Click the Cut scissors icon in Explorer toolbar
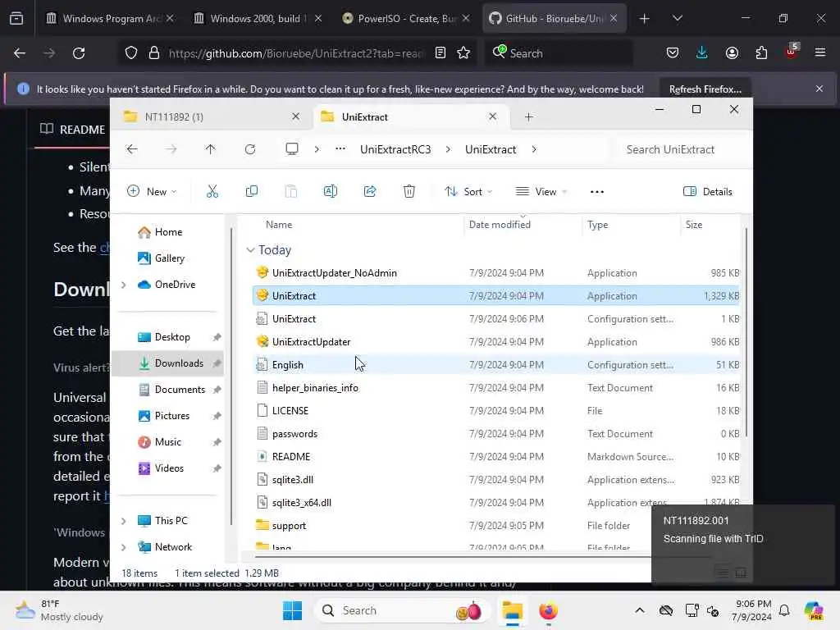840x630 pixels. (x=212, y=191)
